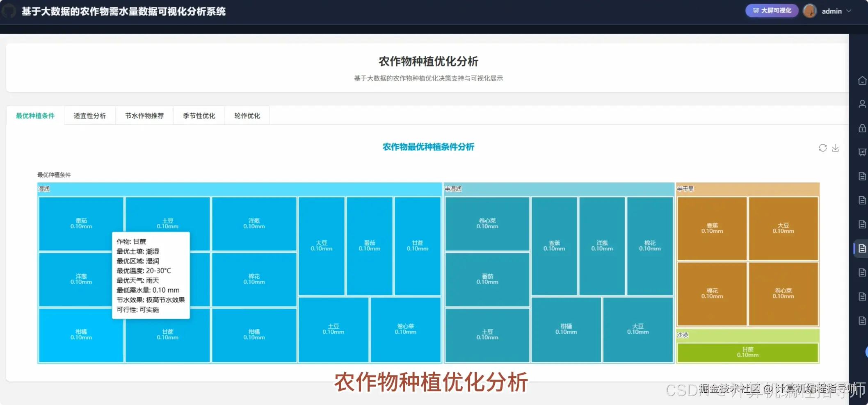Select the 土豆 block in 半湿润 group

click(487, 335)
